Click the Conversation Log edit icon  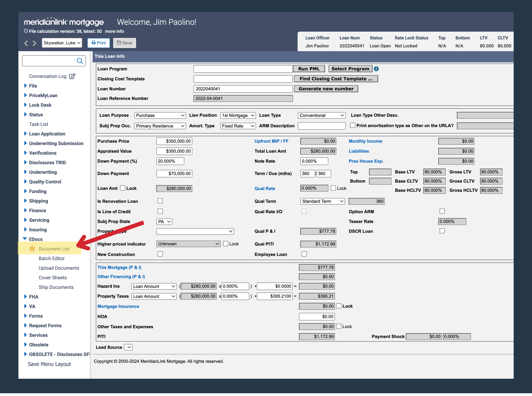tap(72, 76)
